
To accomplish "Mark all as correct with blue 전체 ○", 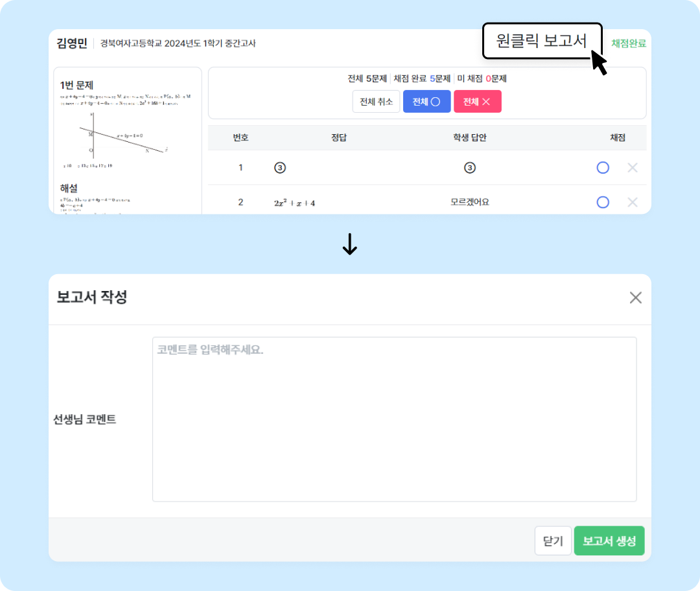I will coord(426,102).
